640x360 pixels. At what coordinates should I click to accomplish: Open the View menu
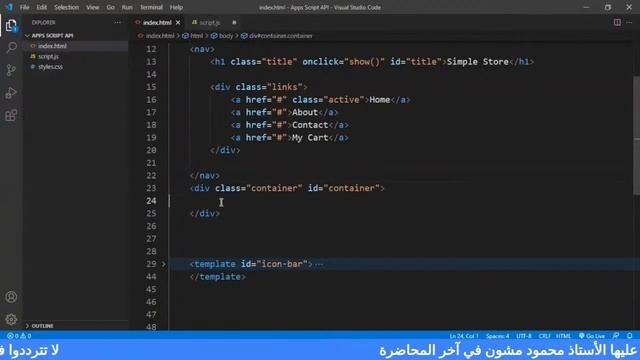point(93,7)
